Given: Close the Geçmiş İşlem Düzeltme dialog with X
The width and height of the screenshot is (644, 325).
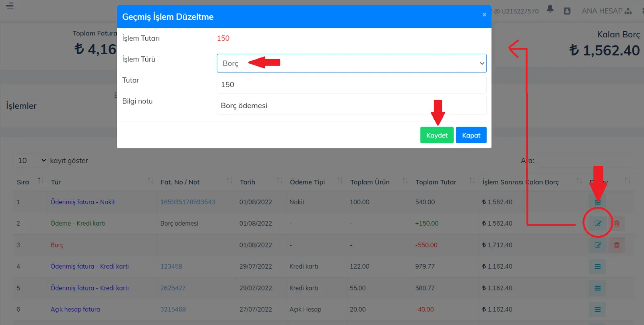Looking at the screenshot, I should click(x=484, y=14).
